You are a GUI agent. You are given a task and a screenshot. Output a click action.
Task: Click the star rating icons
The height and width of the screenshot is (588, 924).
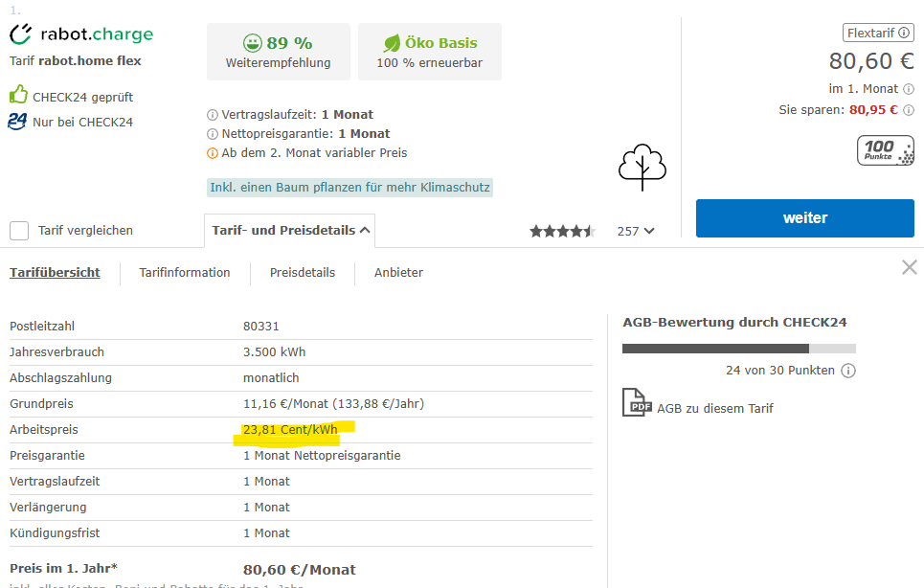pyautogui.click(x=562, y=231)
